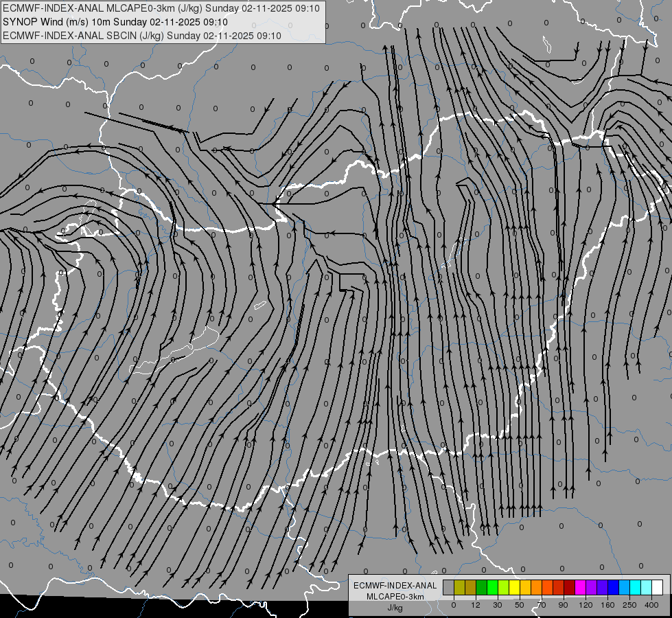
Task: Click the 250 value label under legend
Action: tap(629, 605)
